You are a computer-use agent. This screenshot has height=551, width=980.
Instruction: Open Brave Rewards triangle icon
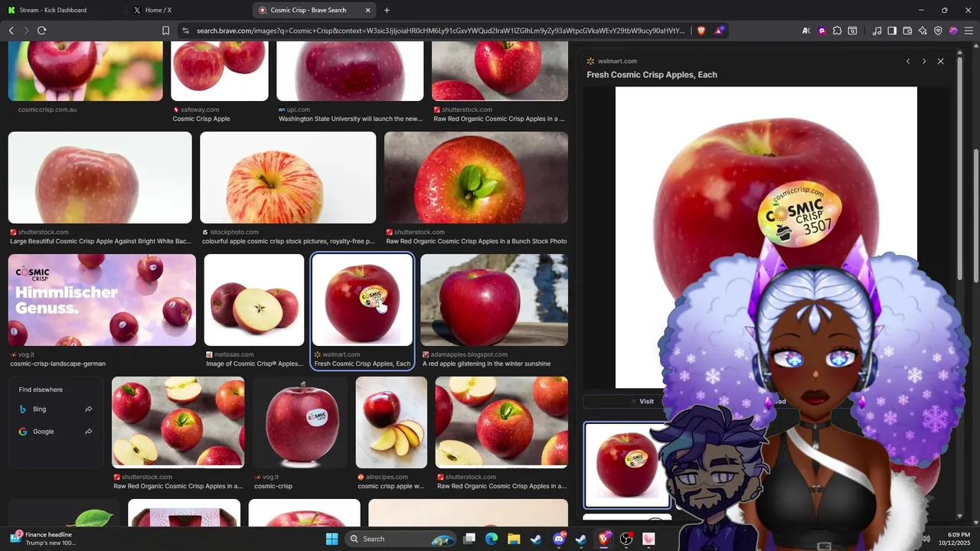(x=720, y=31)
